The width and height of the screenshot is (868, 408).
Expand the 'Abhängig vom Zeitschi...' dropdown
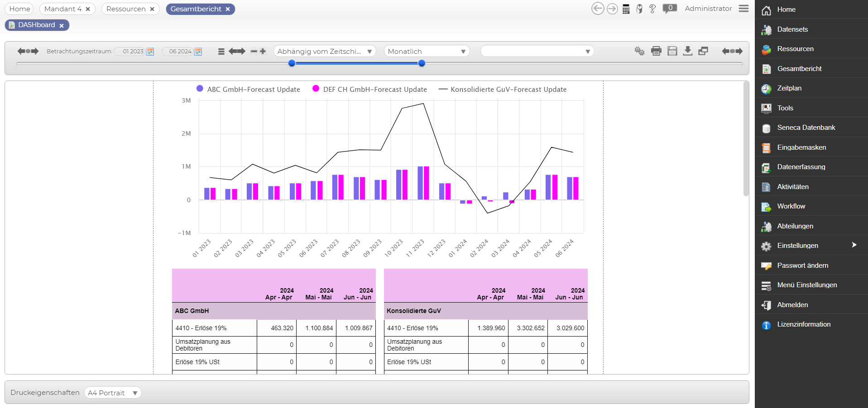(325, 52)
